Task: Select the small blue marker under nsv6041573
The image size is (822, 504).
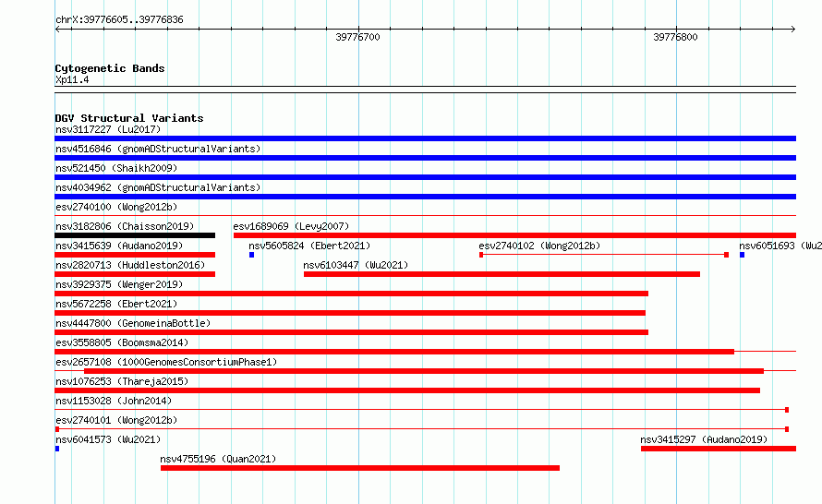Action: 57,449
